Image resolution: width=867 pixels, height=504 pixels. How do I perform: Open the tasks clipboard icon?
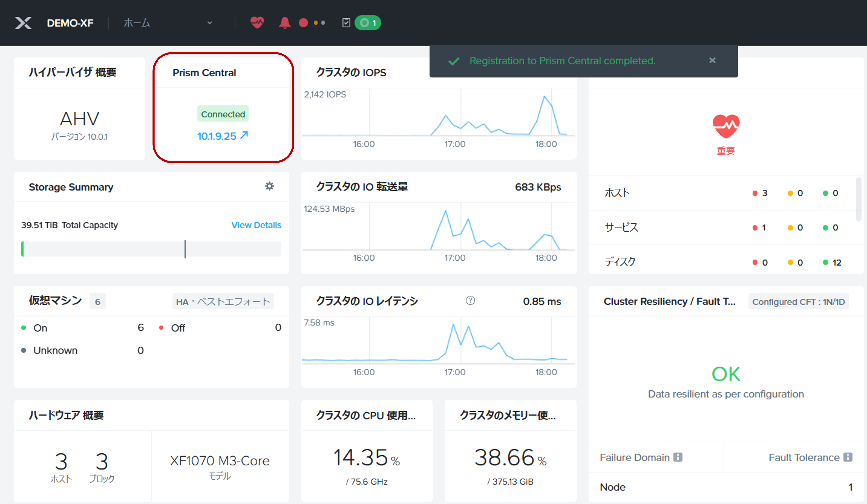coord(346,23)
